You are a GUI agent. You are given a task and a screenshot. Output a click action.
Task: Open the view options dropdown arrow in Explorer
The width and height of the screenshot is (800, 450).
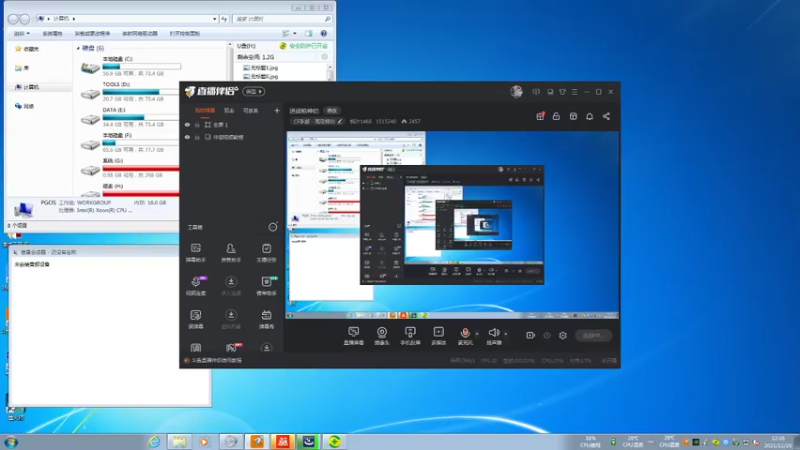pyautogui.click(x=295, y=33)
